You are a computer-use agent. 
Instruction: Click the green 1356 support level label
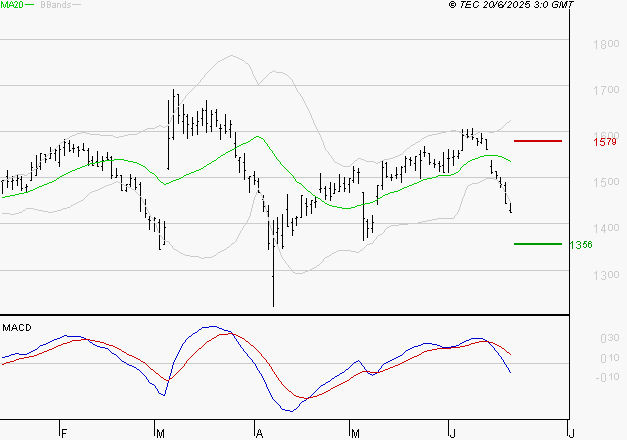tap(581, 245)
